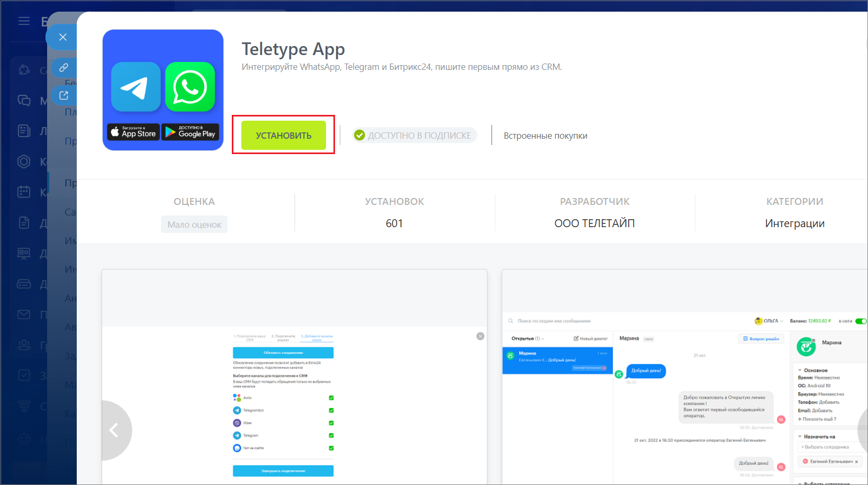Open developer ООО ТЕЛЕТАЙП
Viewport: 868px width, 485px height.
click(594, 223)
